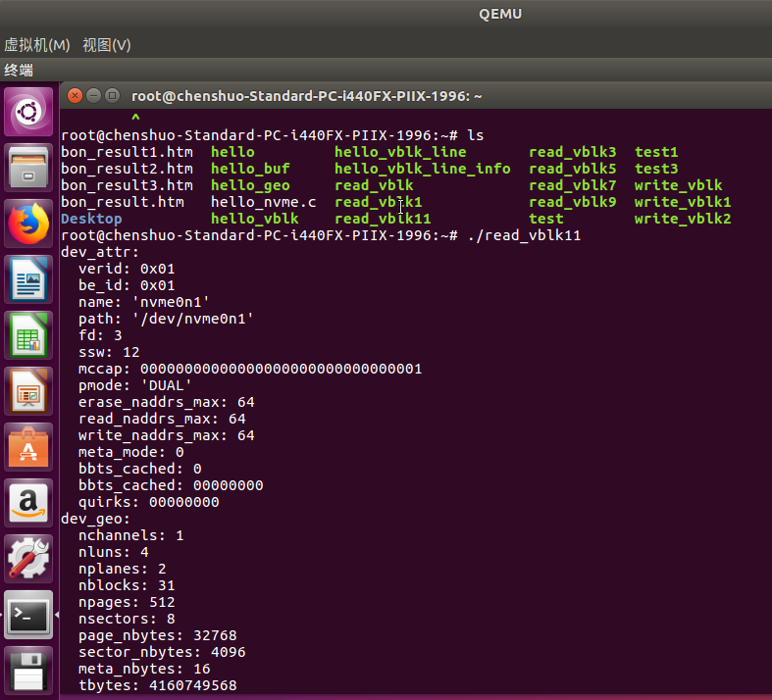Viewport: 772px width, 700px height.
Task: Click the Desktop directory name in listing
Action: pyautogui.click(x=91, y=219)
